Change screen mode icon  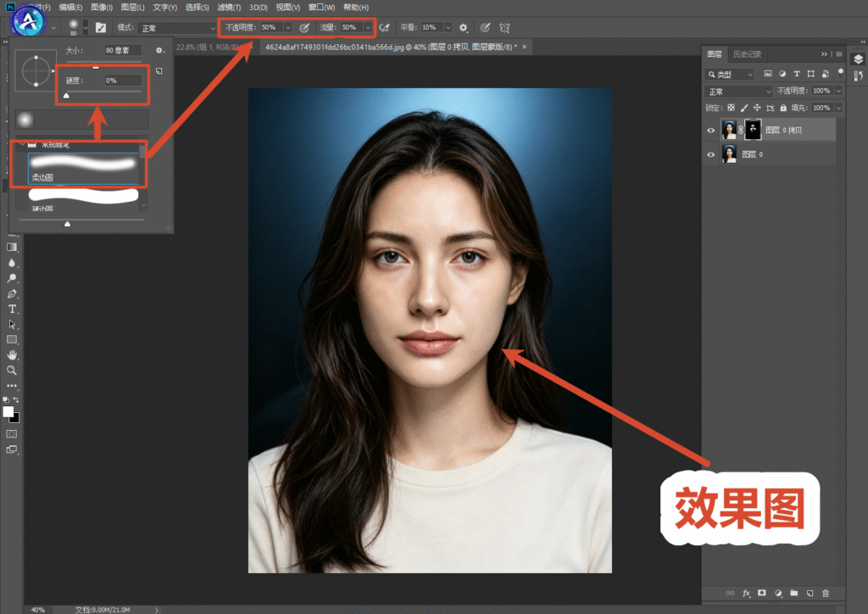click(x=12, y=449)
